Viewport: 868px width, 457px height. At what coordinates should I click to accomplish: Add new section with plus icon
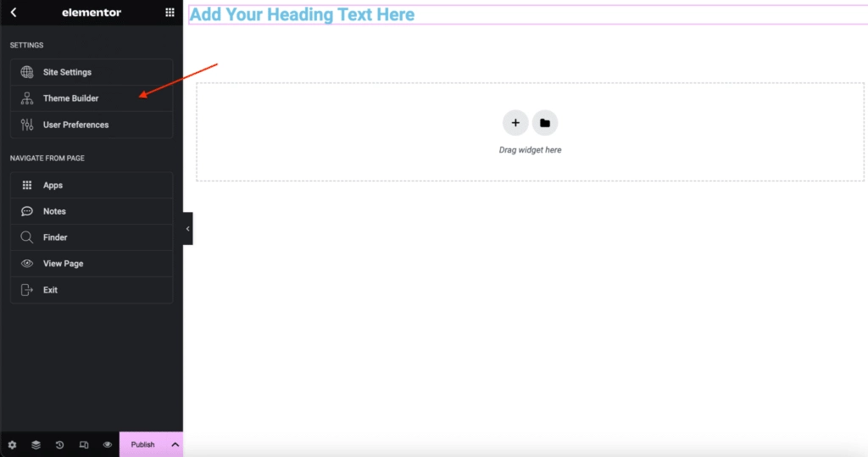pos(515,123)
